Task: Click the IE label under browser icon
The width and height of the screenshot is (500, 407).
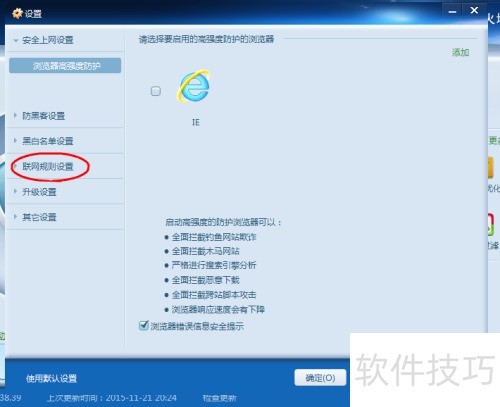Action: (196, 122)
